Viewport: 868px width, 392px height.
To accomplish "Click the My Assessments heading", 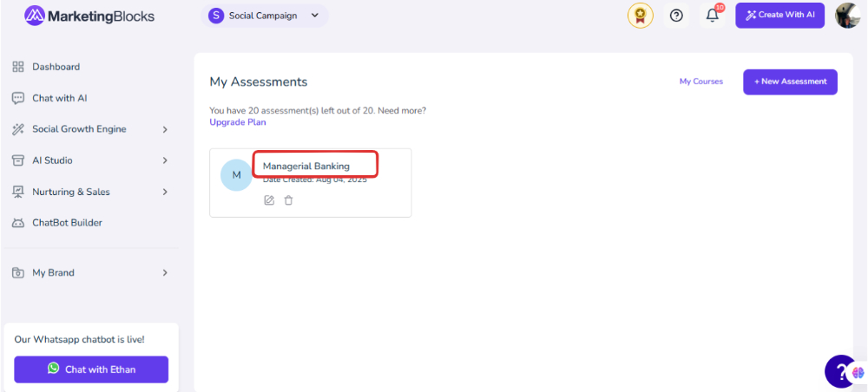I will [x=259, y=82].
